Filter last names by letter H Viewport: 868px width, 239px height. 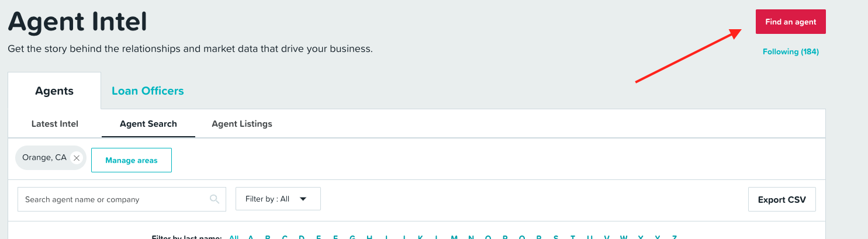tap(369, 237)
